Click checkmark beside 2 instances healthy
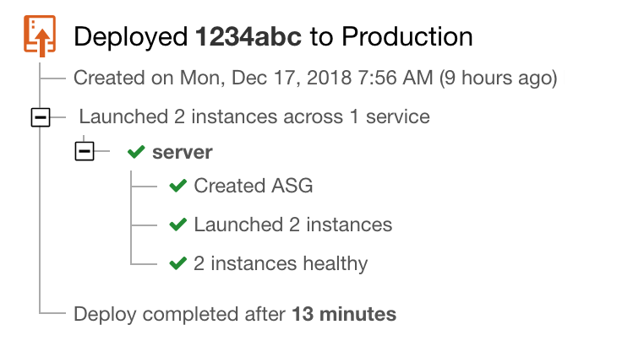This screenshot has width=644, height=341. click(x=177, y=263)
